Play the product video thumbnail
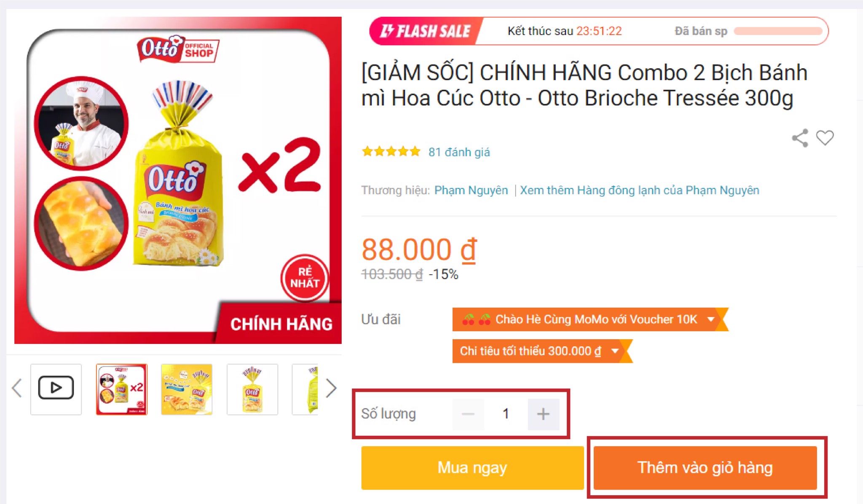Screen dimensions: 863x504 point(56,389)
